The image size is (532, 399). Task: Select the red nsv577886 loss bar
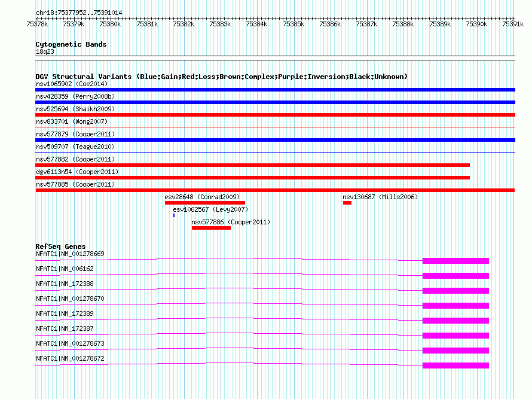[x=211, y=228]
